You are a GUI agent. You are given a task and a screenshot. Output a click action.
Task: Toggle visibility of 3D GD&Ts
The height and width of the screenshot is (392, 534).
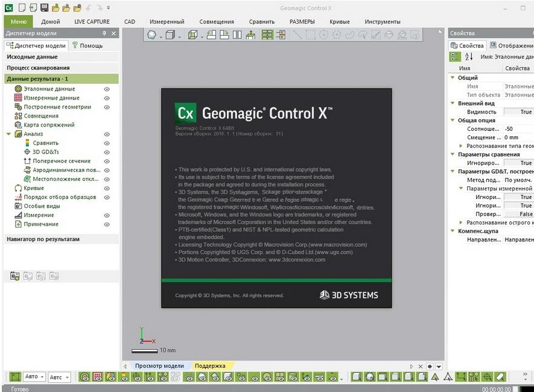coord(107,152)
